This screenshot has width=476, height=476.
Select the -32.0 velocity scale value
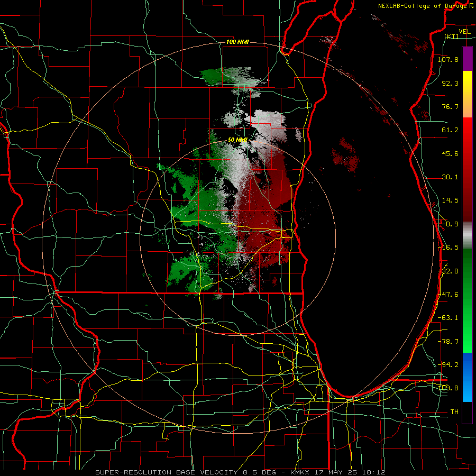pos(448,271)
